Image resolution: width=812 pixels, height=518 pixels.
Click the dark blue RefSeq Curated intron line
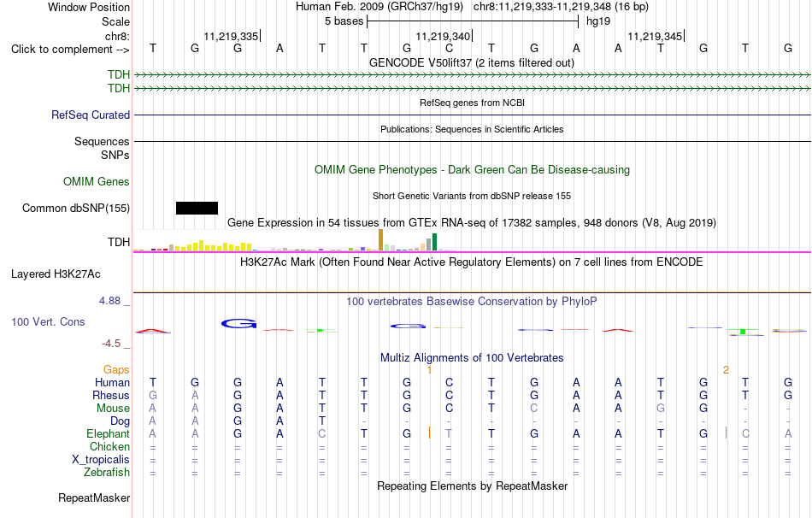click(473, 115)
